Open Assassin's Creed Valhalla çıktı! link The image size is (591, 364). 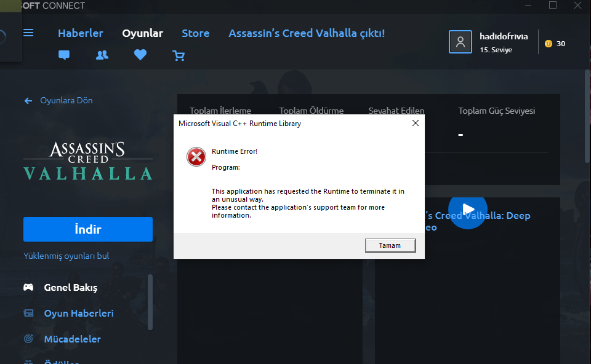click(307, 33)
